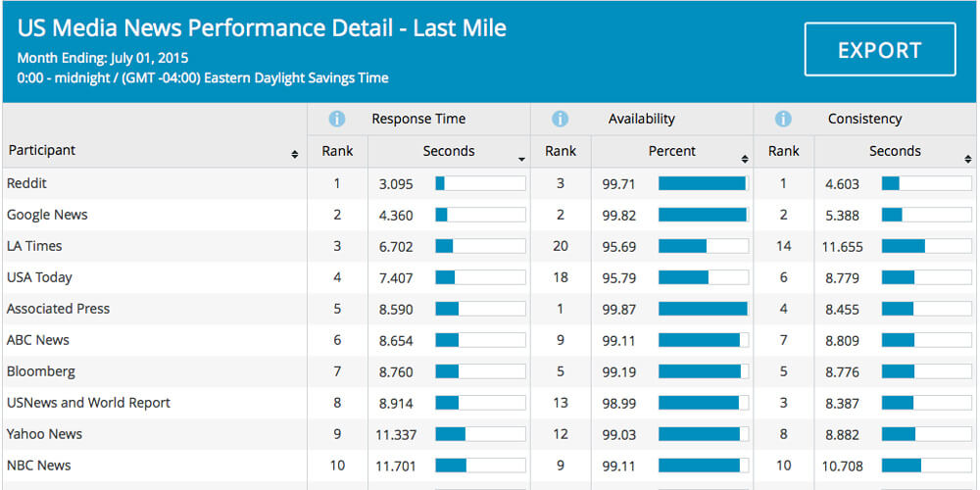Click Reddit's 99.71 availability percent
Image resolution: width=980 pixels, height=490 pixels.
(x=619, y=184)
